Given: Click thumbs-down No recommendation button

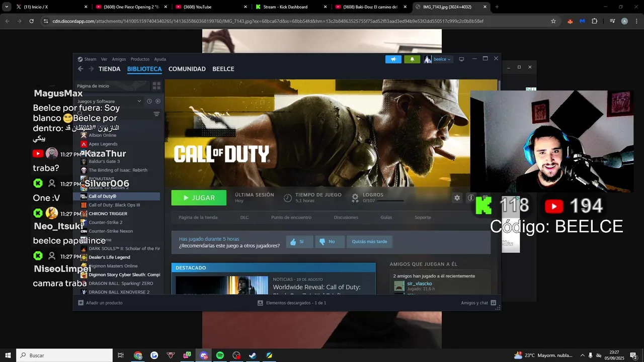Looking at the screenshot, I should (x=330, y=241).
